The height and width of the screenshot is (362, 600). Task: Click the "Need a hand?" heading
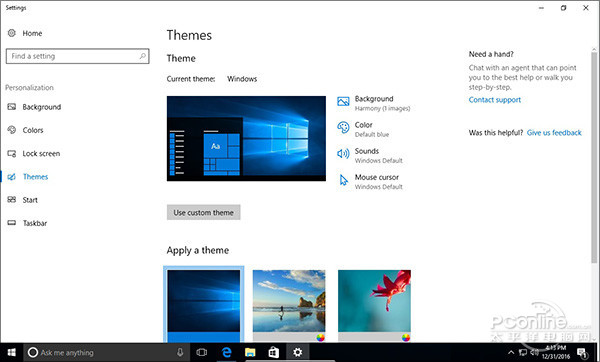tap(491, 54)
